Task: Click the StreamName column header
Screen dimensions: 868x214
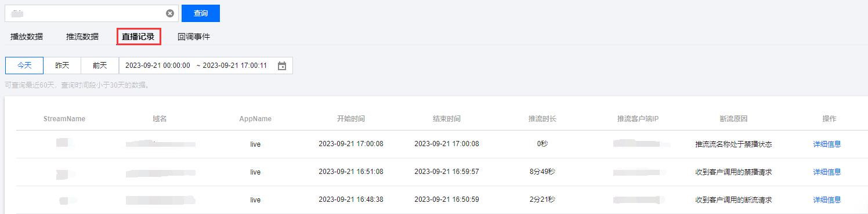Action: point(64,119)
